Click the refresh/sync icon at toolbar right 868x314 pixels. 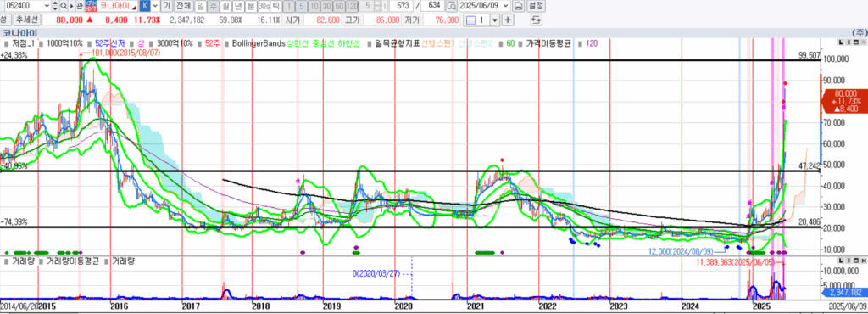pyautogui.click(x=536, y=20)
